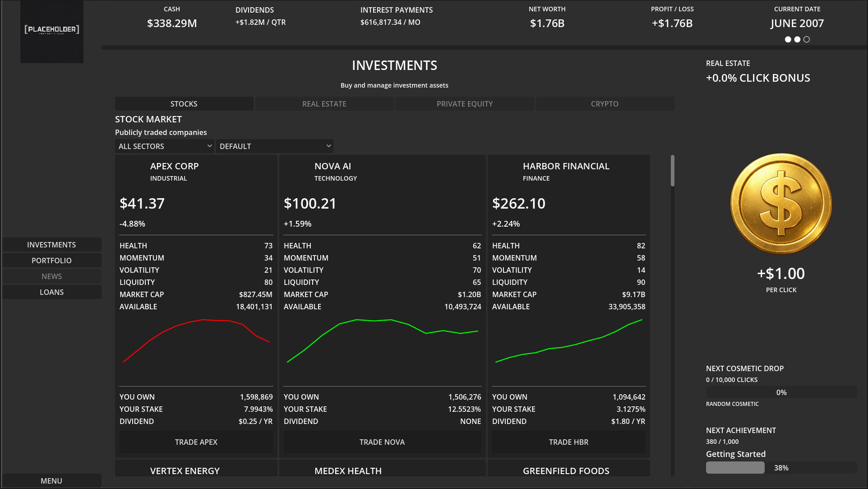868x489 pixels.
Task: Click the +0.0% Click Bonus text
Action: pos(758,78)
